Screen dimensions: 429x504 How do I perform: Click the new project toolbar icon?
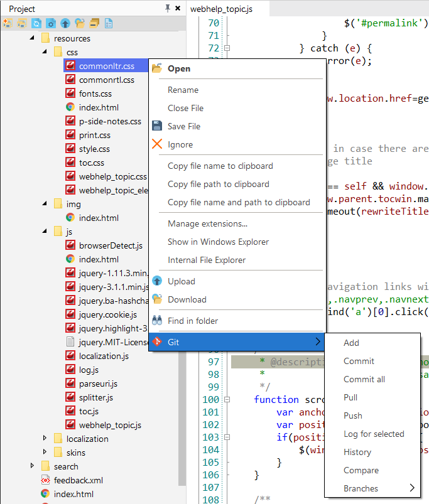pyautogui.click(x=8, y=23)
